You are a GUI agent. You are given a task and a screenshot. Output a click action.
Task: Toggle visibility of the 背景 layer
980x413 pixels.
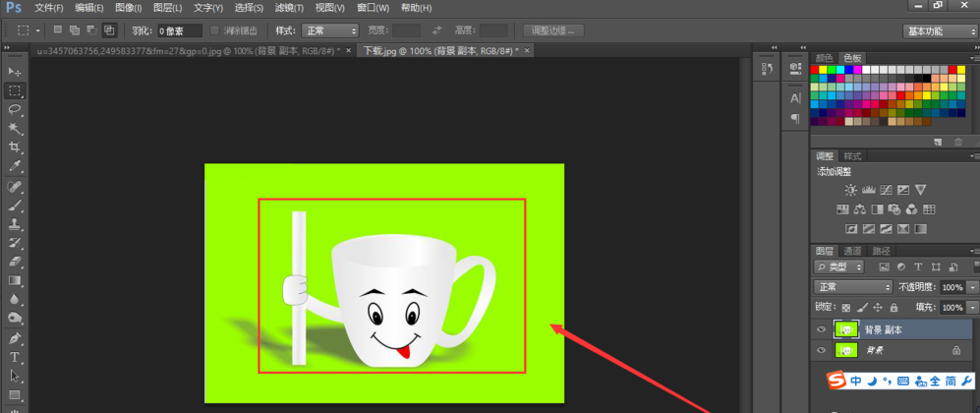point(823,350)
